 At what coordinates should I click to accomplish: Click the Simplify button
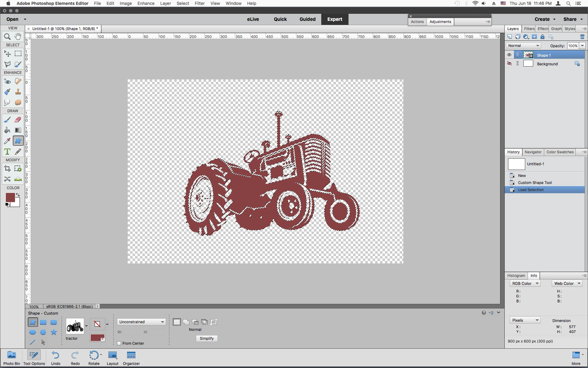coord(207,338)
